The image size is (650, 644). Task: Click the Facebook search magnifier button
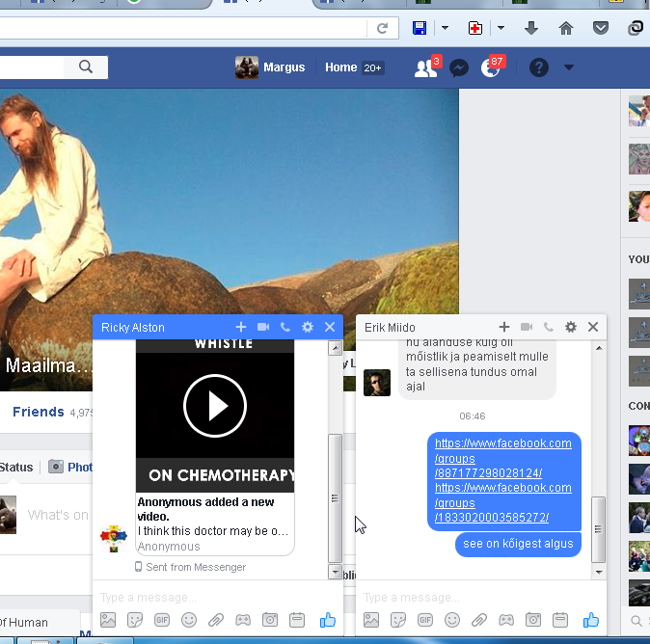(x=86, y=67)
